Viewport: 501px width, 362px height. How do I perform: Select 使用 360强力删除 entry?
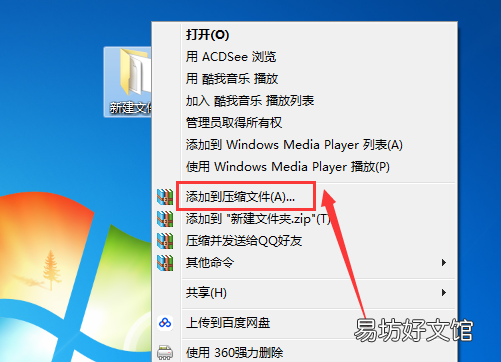click(x=304, y=352)
